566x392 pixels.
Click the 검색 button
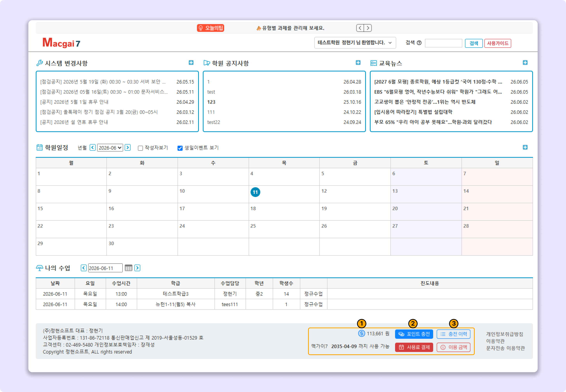tap(474, 43)
